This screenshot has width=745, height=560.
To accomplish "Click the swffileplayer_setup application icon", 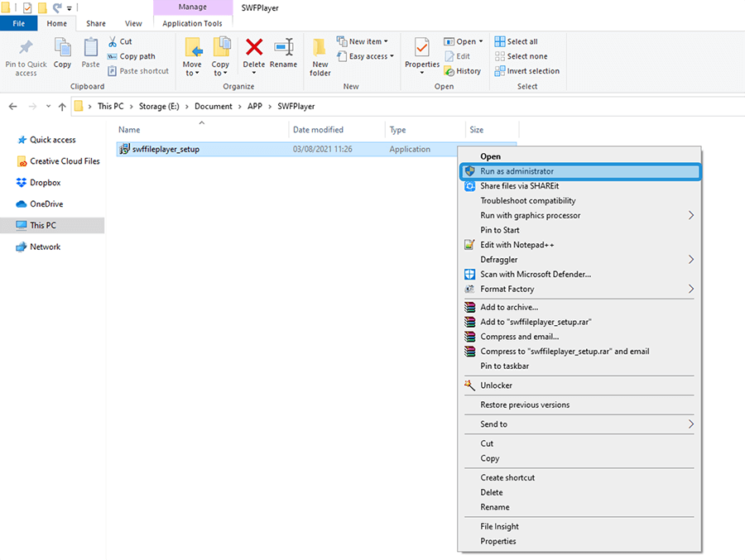I will point(124,149).
